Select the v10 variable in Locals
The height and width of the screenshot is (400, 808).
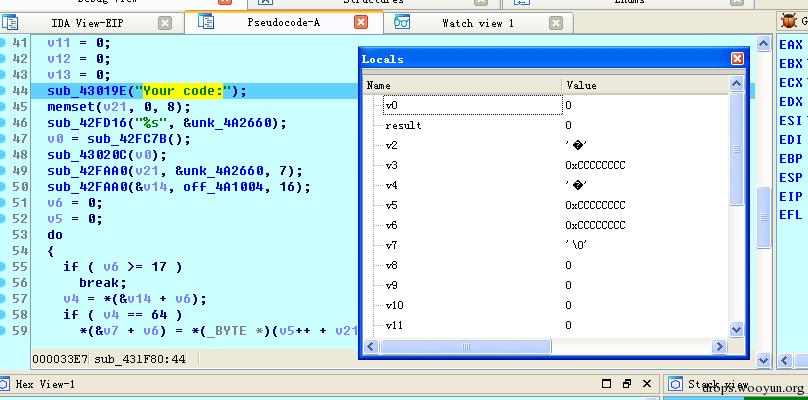click(394, 306)
